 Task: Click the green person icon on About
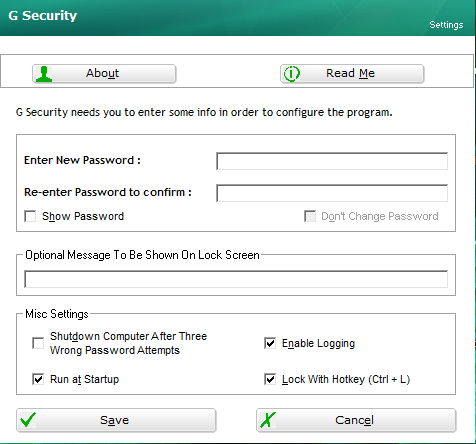(x=44, y=74)
